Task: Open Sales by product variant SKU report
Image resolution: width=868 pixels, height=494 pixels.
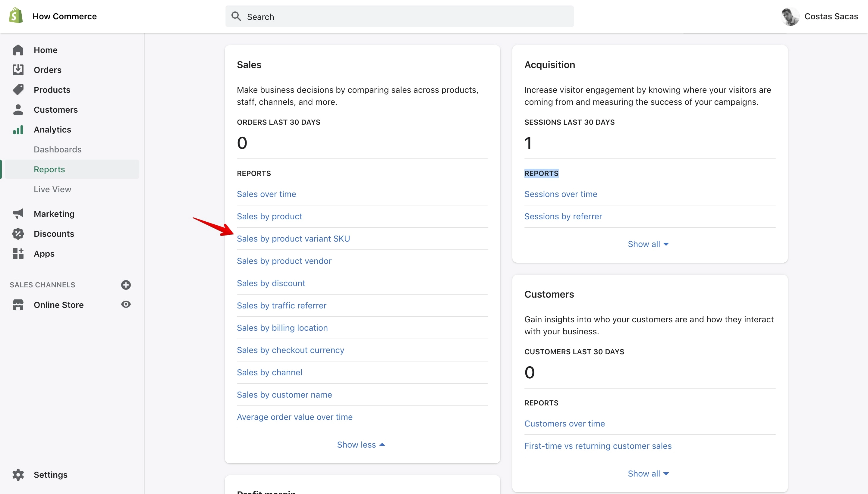Action: pyautogui.click(x=293, y=239)
